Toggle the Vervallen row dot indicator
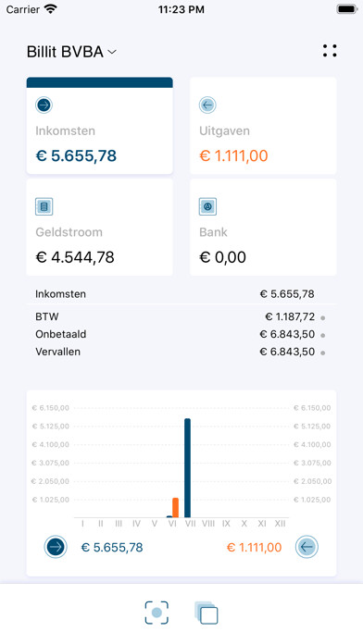 point(323,353)
